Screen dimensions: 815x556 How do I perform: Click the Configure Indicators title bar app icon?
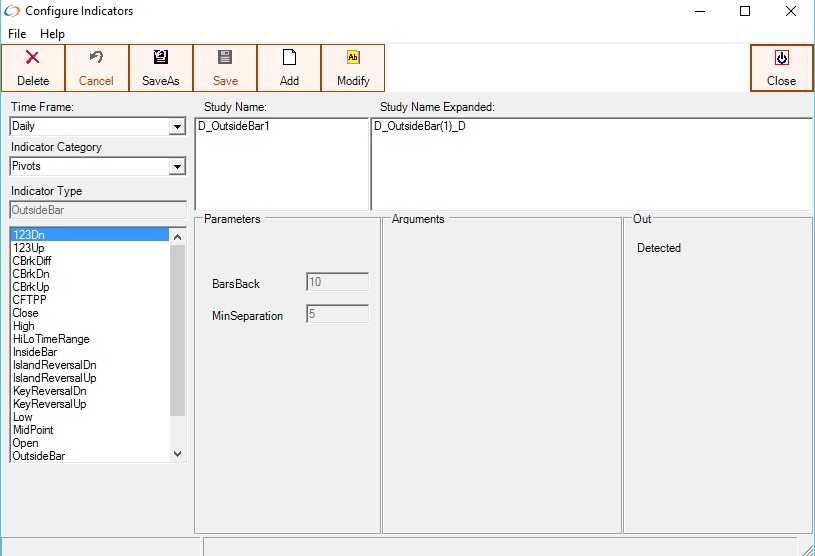click(12, 11)
